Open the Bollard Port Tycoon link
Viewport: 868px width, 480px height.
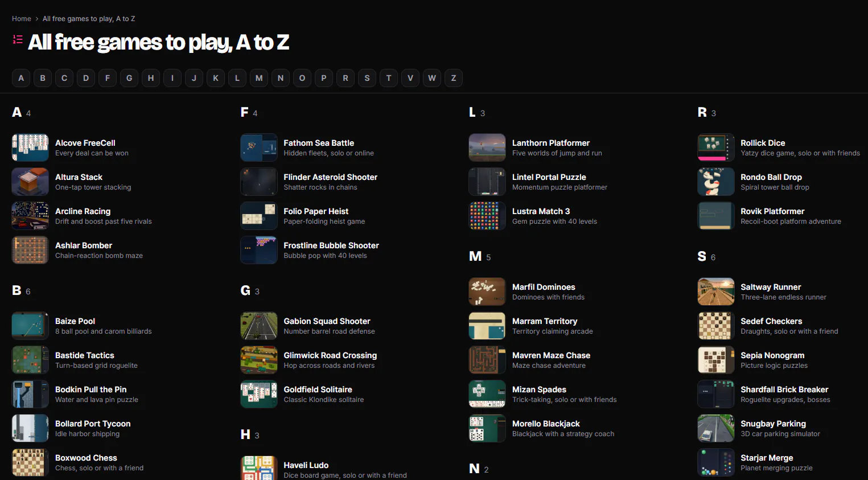93,424
